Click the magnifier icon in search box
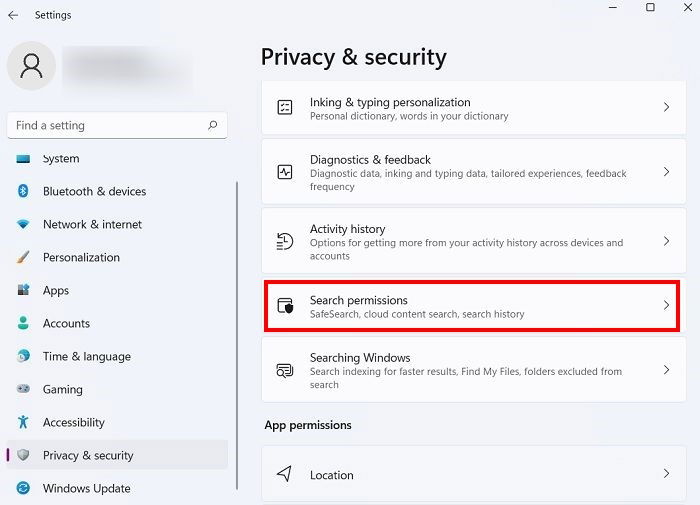This screenshot has width=700, height=505. coord(213,125)
